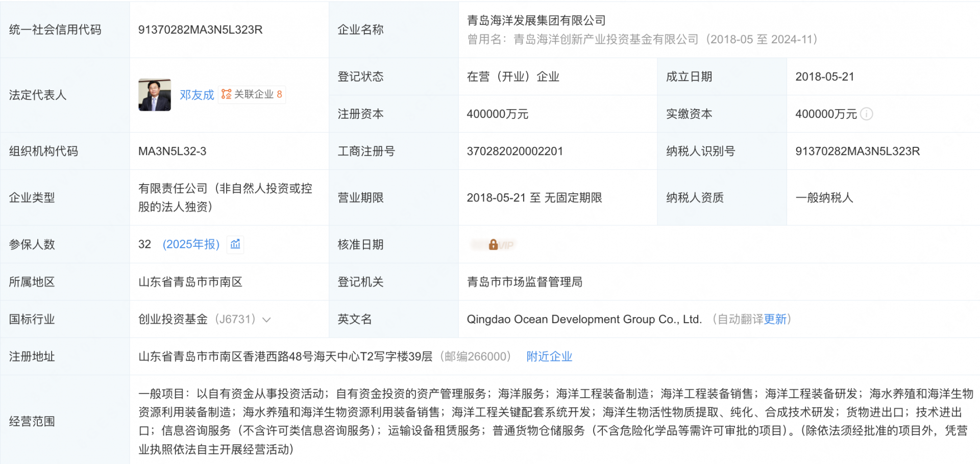
Task: Select the 经营范围 business scope paragraph
Action: pos(555,421)
